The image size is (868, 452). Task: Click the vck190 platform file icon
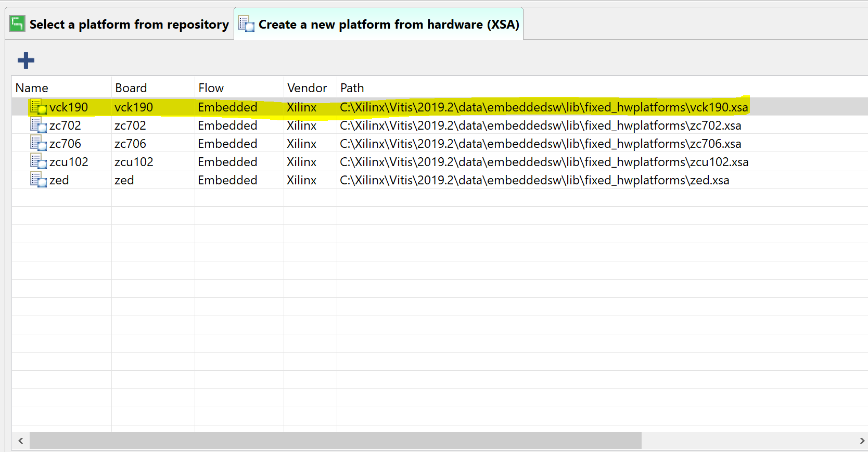(39, 107)
